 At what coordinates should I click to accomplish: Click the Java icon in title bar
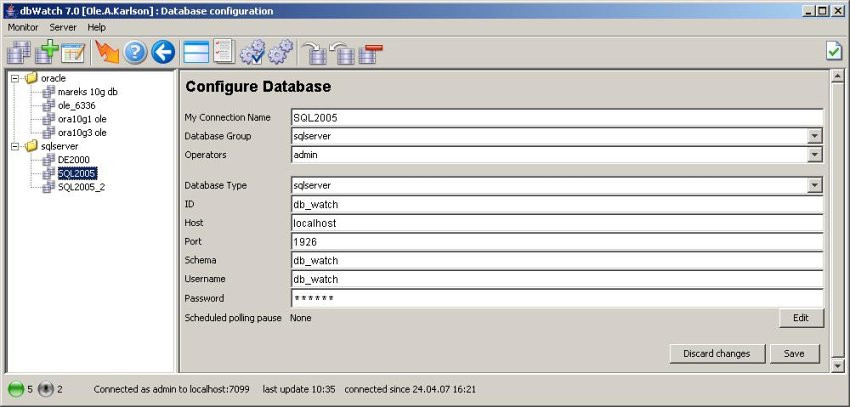[x=10, y=10]
